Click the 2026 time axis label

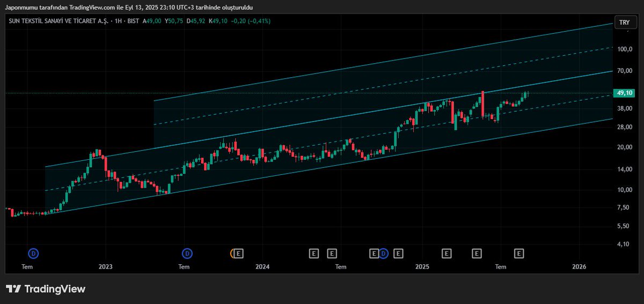[x=579, y=266]
